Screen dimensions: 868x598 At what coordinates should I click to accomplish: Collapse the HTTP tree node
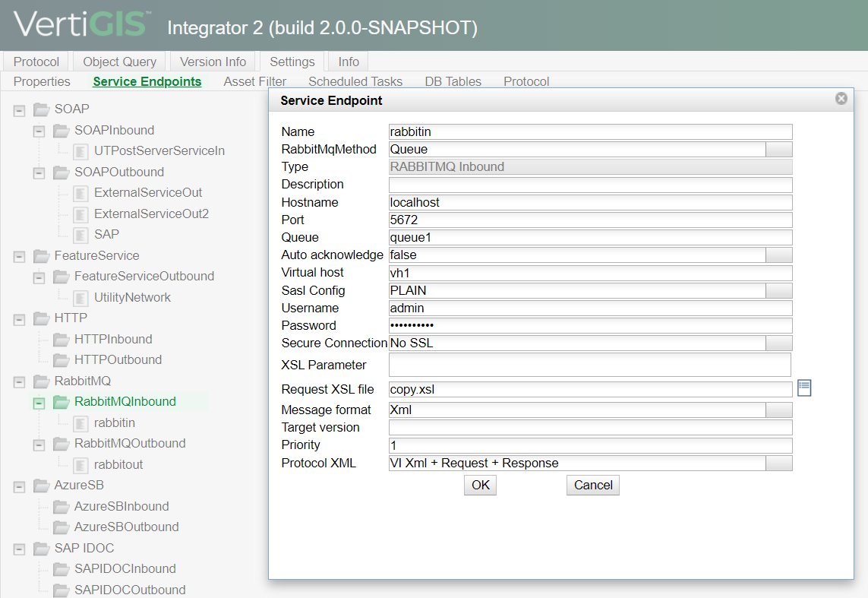pos(20,319)
